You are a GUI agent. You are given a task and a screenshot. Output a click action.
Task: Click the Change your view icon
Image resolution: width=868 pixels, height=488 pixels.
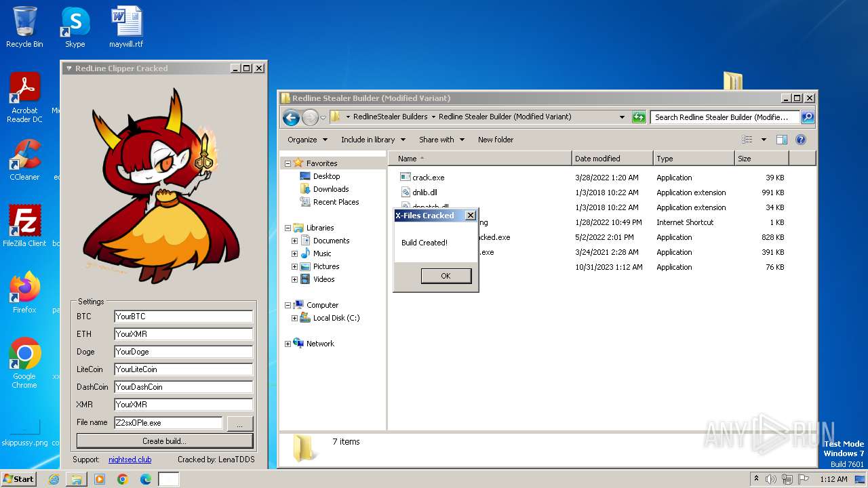(x=747, y=140)
